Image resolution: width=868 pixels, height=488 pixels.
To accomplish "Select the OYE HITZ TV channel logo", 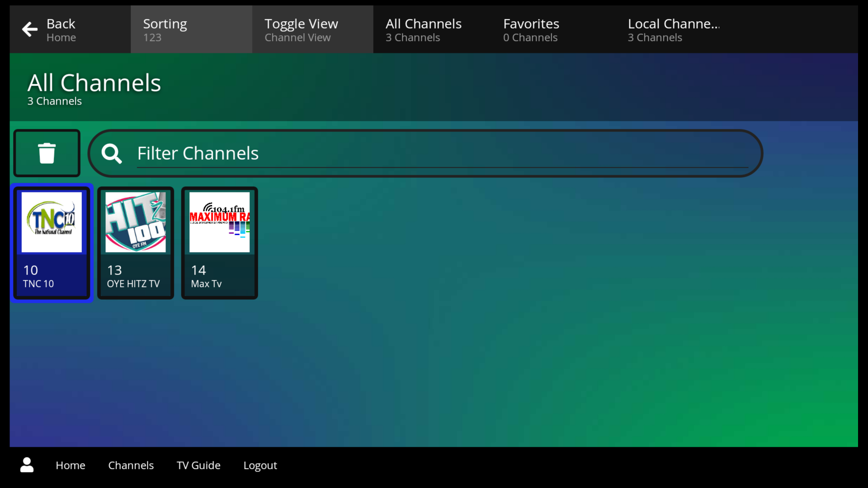I will [135, 221].
